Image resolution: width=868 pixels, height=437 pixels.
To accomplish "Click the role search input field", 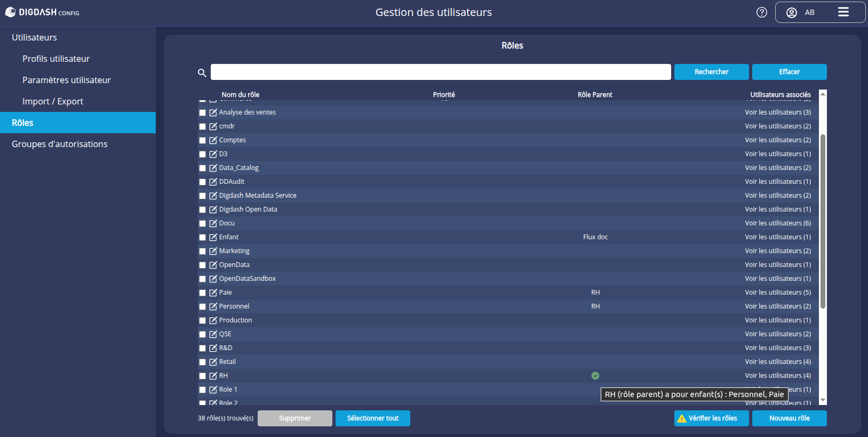I will (x=440, y=72).
